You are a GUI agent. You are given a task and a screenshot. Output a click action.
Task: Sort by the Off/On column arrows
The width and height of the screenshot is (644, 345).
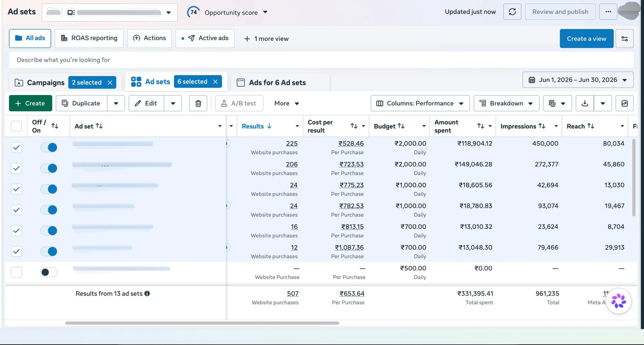(x=55, y=126)
